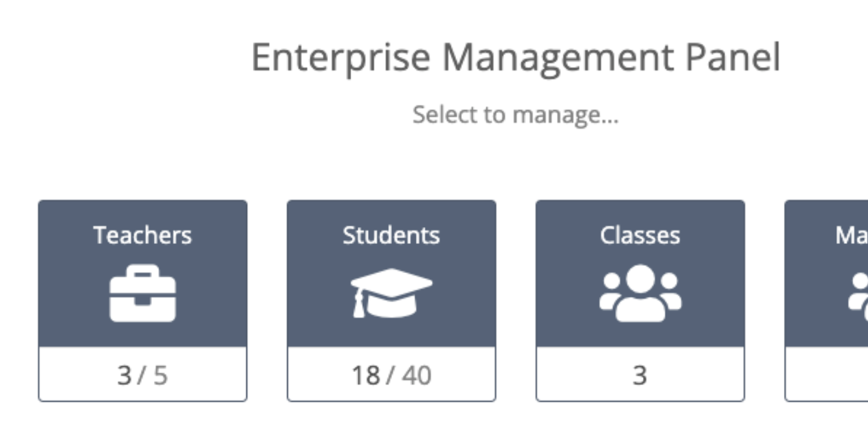This screenshot has height=436, width=868.
Task: Click the Students card header label
Action: point(391,235)
